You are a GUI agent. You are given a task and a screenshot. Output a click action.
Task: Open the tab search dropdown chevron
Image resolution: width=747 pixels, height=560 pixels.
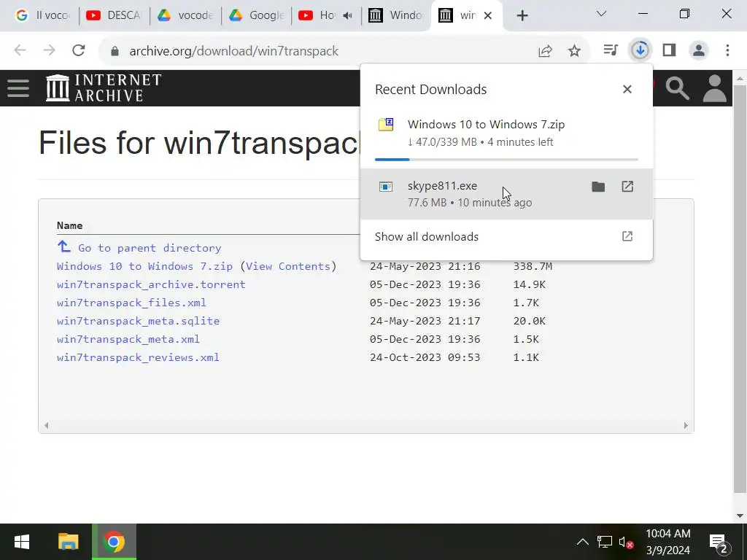(x=601, y=14)
